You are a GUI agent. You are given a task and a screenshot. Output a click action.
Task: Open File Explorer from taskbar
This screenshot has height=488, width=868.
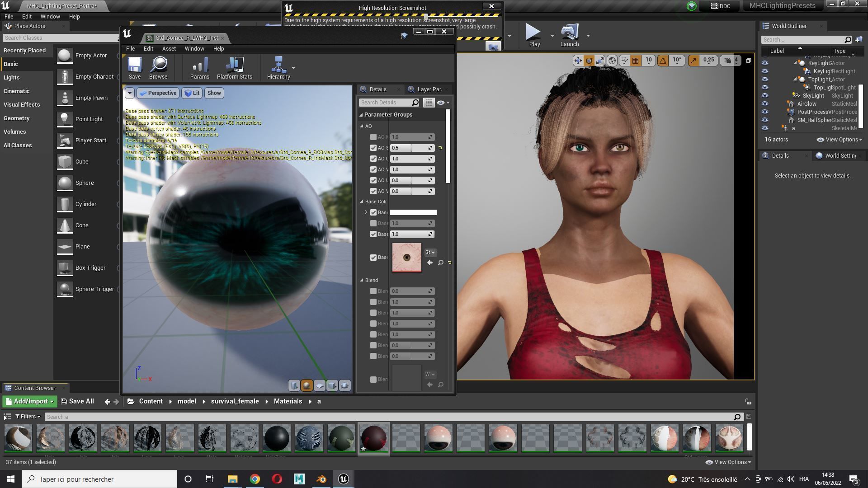pos(232,479)
